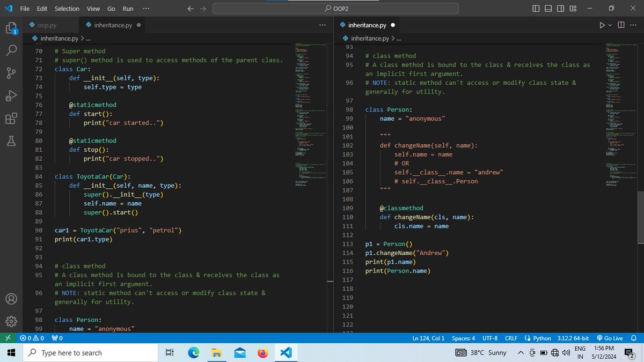Toggle the primary side bar layout icon

pyautogui.click(x=537, y=9)
